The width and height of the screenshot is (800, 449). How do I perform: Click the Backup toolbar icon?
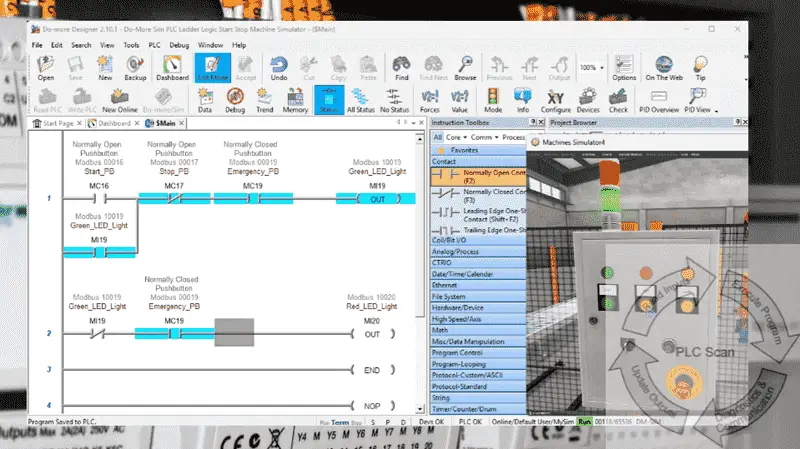pos(135,68)
